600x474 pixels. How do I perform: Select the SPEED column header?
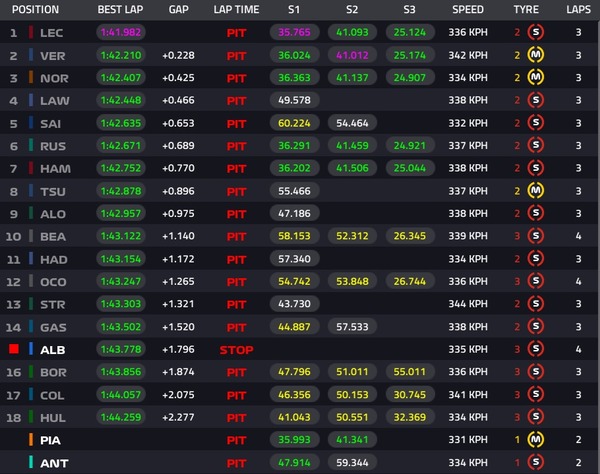[x=467, y=10]
